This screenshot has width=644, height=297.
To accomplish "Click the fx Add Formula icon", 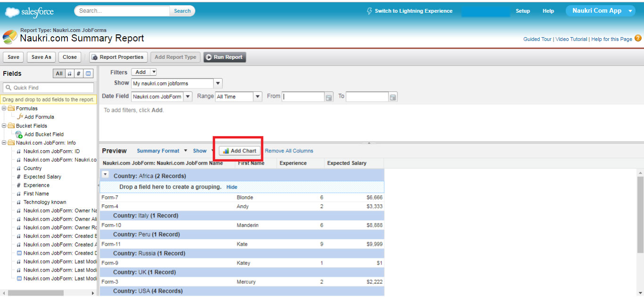I will click(20, 116).
